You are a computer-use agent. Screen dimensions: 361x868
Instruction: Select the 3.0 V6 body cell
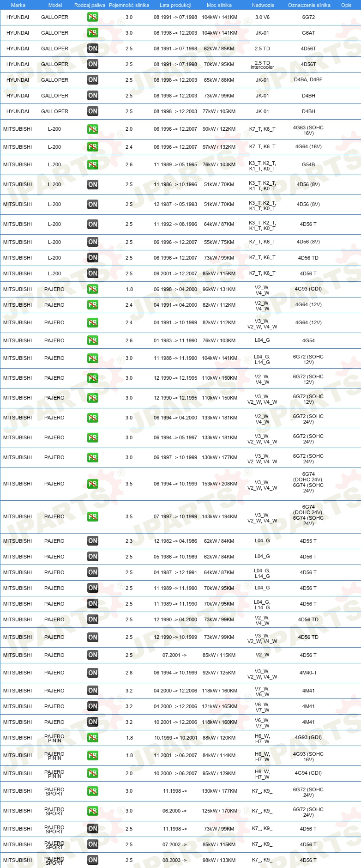pyautogui.click(x=262, y=17)
